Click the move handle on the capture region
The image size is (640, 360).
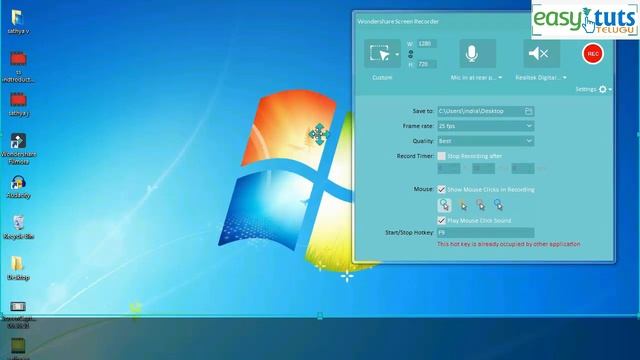tap(319, 134)
